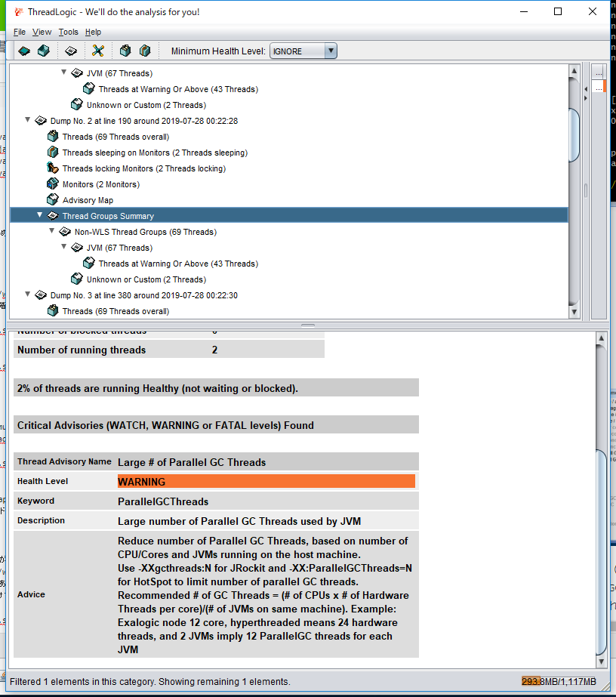Screen dimensions: 616x697
Task: Click the Advisory Map node icon
Action: (53, 200)
